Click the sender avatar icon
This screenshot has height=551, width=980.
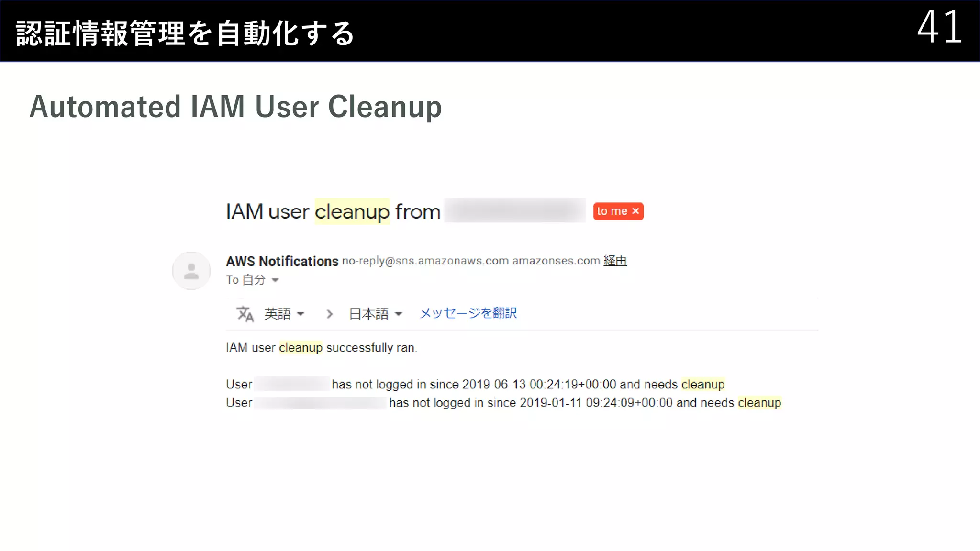191,271
